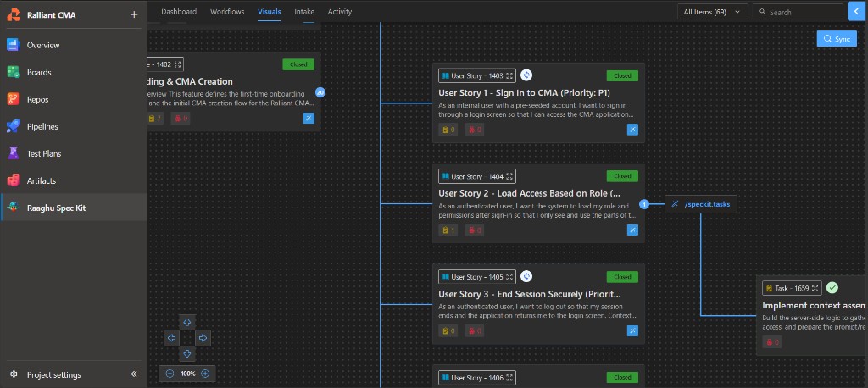Zoom in with the plus icon
The height and width of the screenshot is (388, 868).
click(x=205, y=374)
